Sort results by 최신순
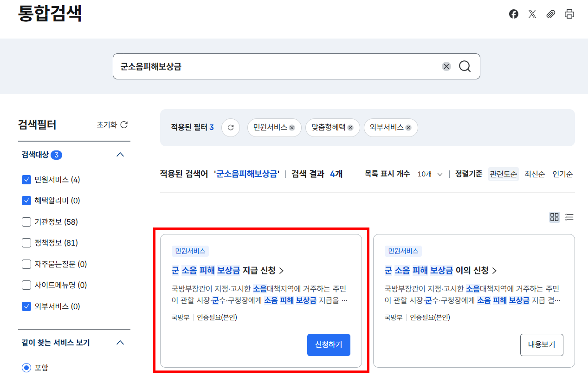 [534, 174]
